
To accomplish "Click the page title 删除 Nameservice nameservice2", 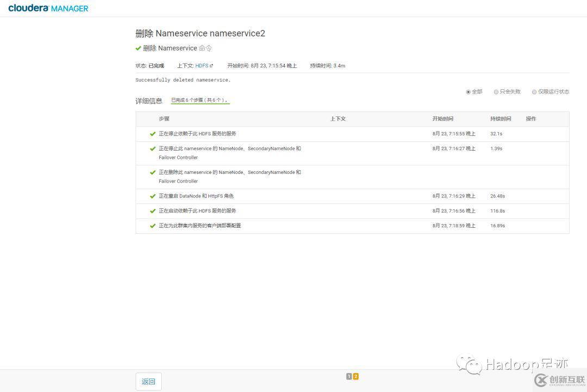I will click(x=200, y=33).
